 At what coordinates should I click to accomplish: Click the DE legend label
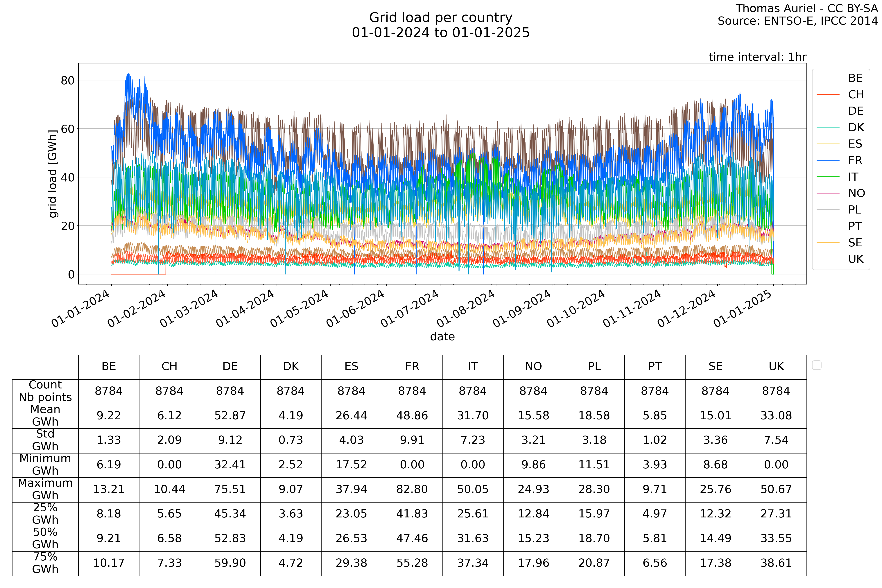856,111
